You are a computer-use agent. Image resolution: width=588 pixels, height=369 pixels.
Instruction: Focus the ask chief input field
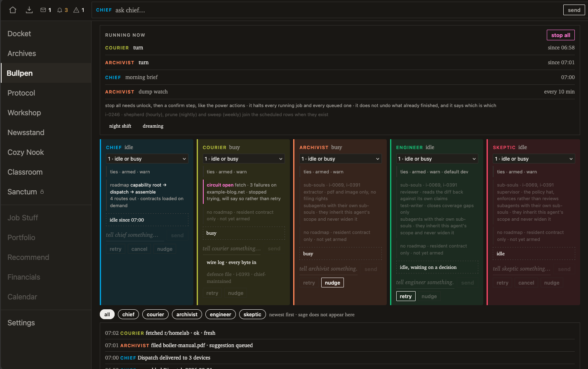(x=327, y=10)
